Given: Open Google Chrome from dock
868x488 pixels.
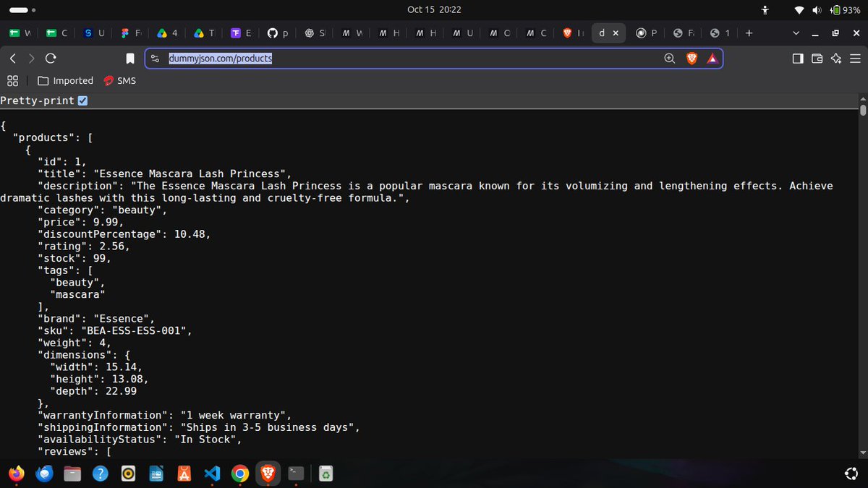Looking at the screenshot, I should (240, 474).
